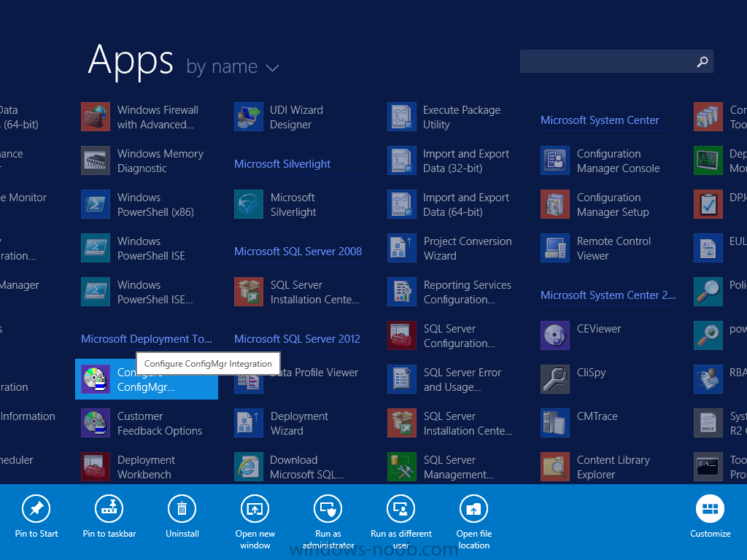Open Remote Control Viewer icon
The image size is (747, 560).
pyautogui.click(x=555, y=248)
